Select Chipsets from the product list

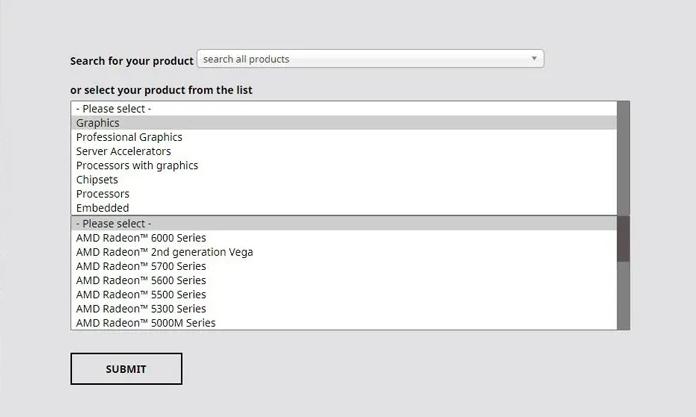[97, 180]
